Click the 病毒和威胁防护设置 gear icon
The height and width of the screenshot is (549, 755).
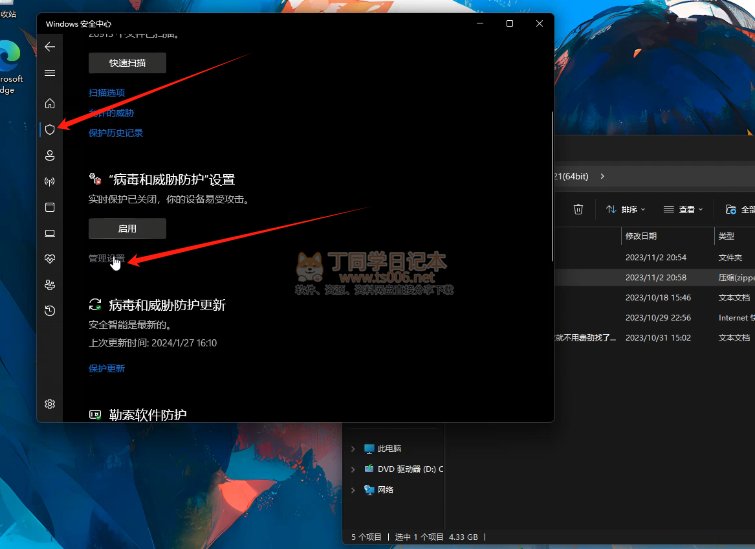click(x=95, y=179)
